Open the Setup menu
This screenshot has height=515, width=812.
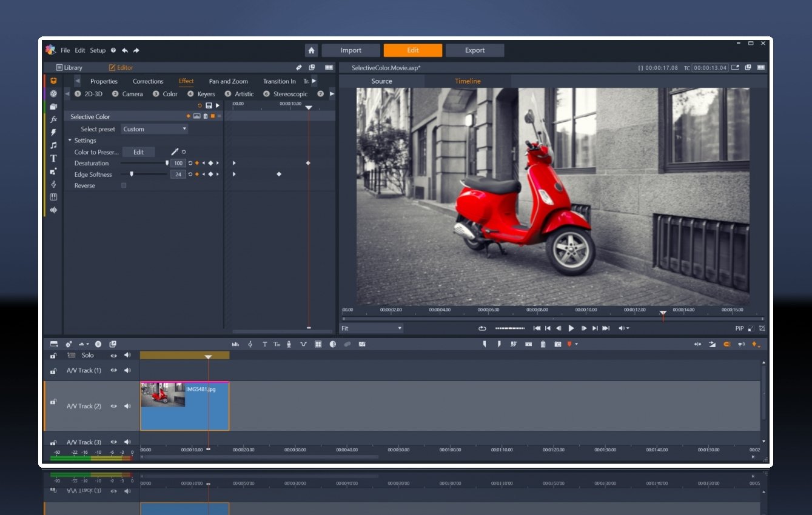coord(98,50)
